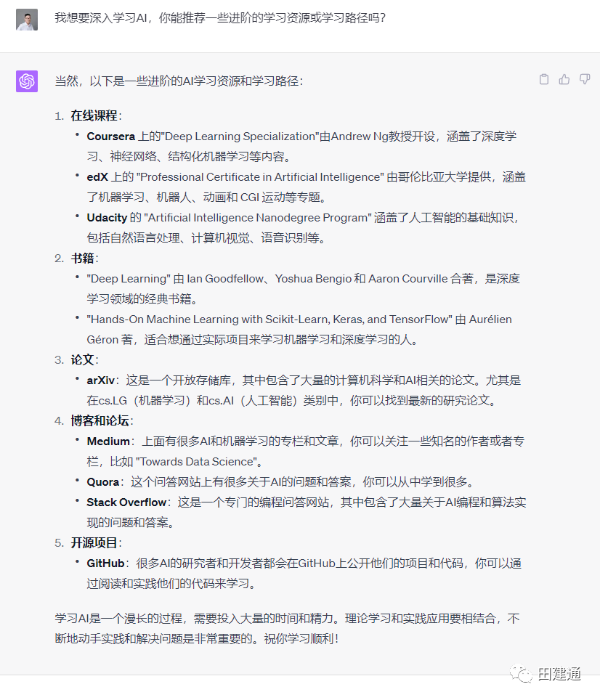Click the bold Stack Overflow label
The width and height of the screenshot is (600, 700).
click(x=126, y=502)
